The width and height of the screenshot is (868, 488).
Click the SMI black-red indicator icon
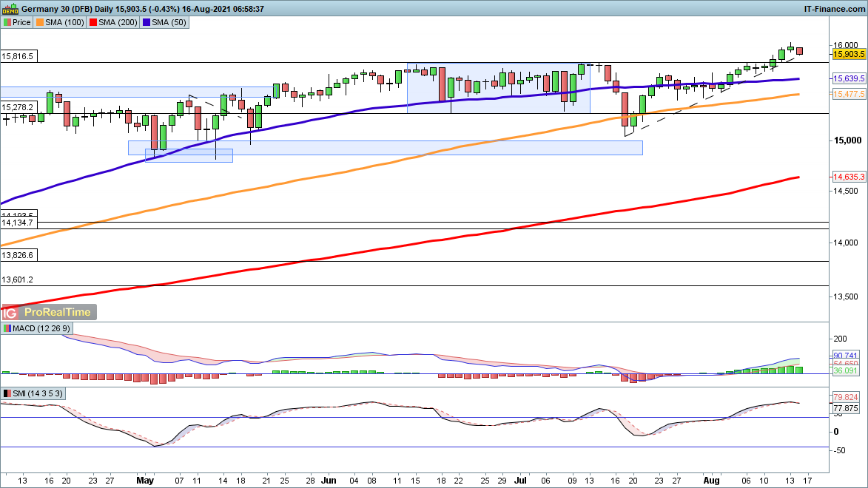(x=7, y=393)
